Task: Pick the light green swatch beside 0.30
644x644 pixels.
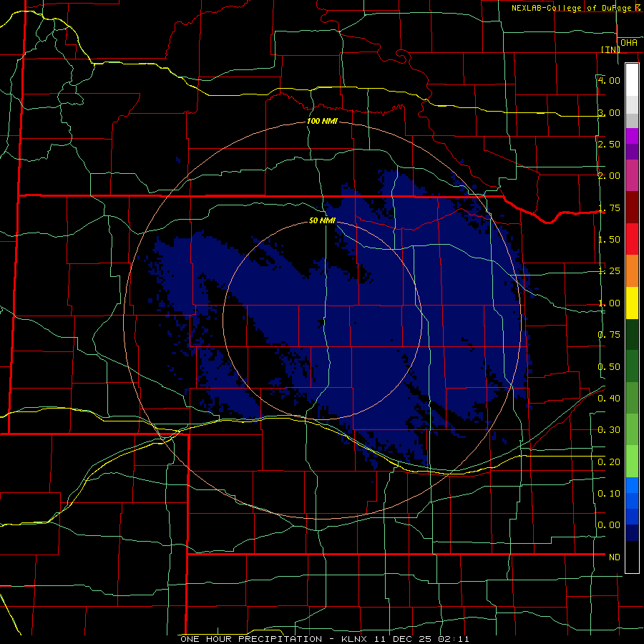Action: coord(632,429)
